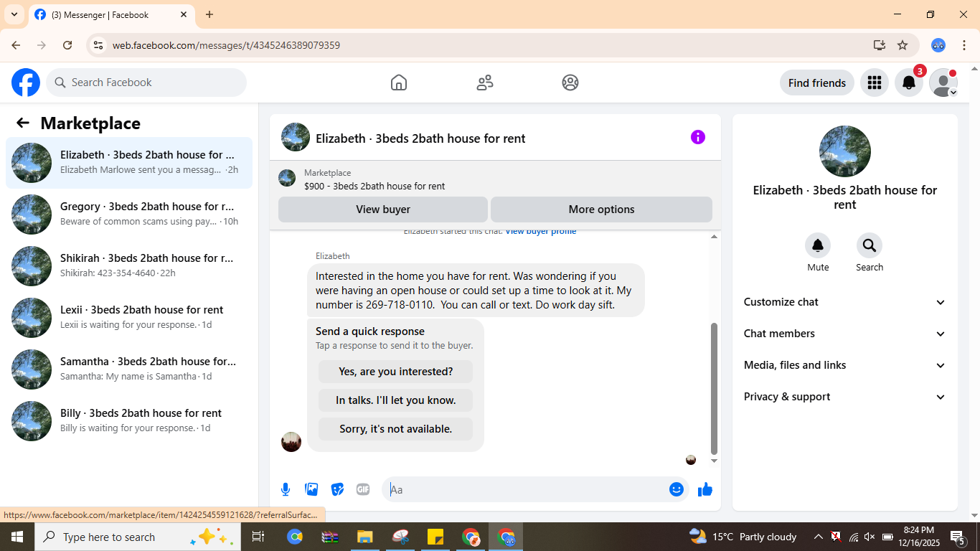Image resolution: width=980 pixels, height=551 pixels.
Task: Send quick response 'Sorry, it's not available.'
Action: click(395, 429)
